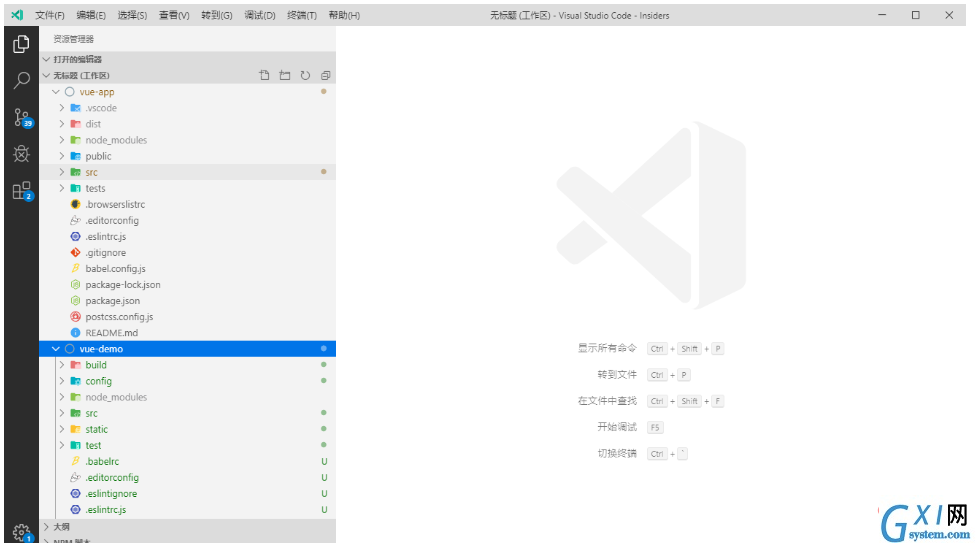Open the 选择(S) menu

(132, 15)
